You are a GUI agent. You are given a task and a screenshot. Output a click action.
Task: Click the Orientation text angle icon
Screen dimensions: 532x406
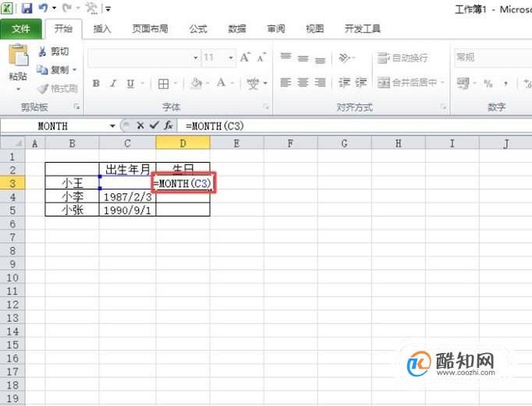(344, 58)
